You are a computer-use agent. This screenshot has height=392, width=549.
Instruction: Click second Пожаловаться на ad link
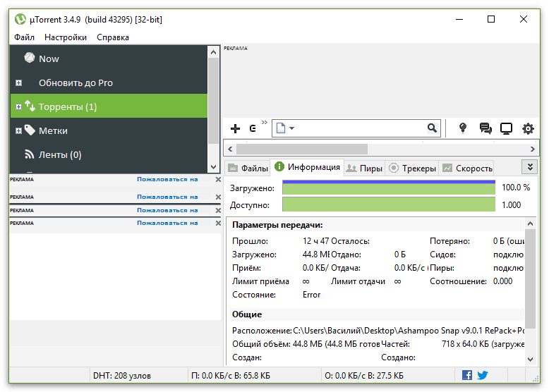click(x=167, y=197)
